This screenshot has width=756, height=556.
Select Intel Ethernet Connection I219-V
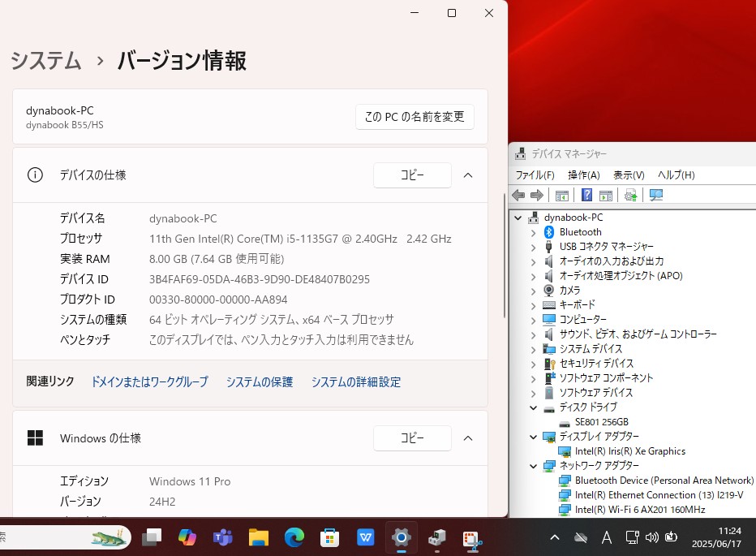click(x=659, y=495)
